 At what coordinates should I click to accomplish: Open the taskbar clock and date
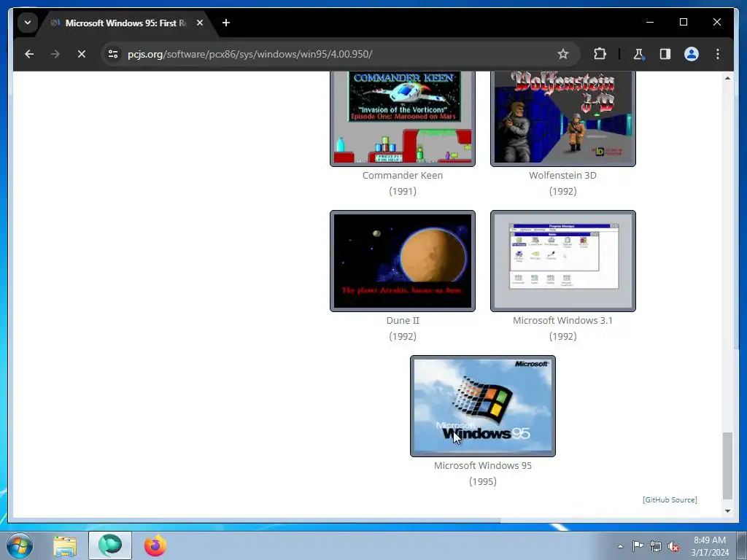710,546
